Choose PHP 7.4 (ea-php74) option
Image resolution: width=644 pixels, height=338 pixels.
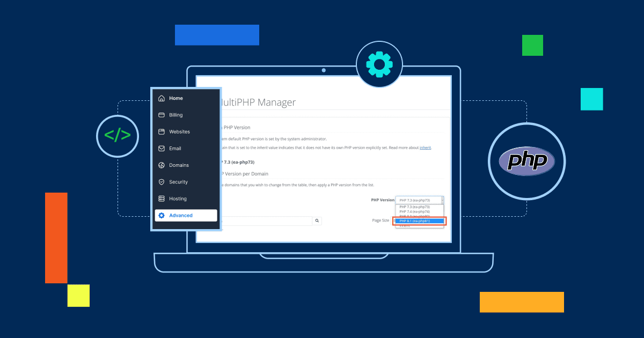pos(414,211)
